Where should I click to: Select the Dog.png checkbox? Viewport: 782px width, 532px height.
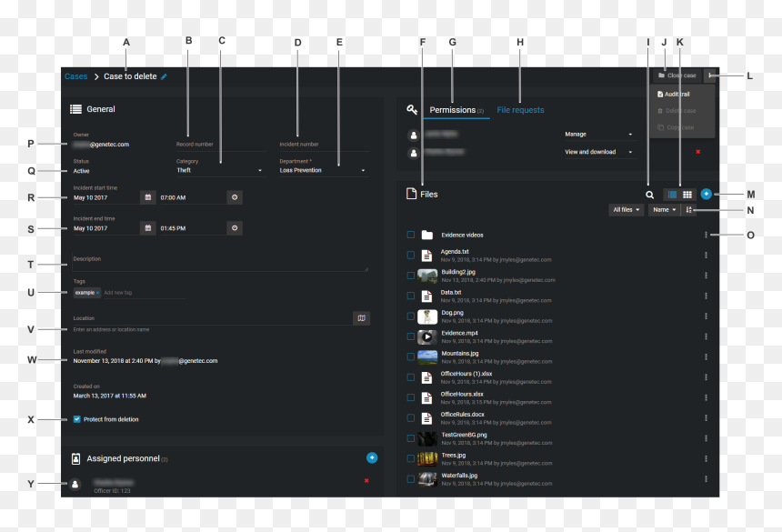(410, 316)
